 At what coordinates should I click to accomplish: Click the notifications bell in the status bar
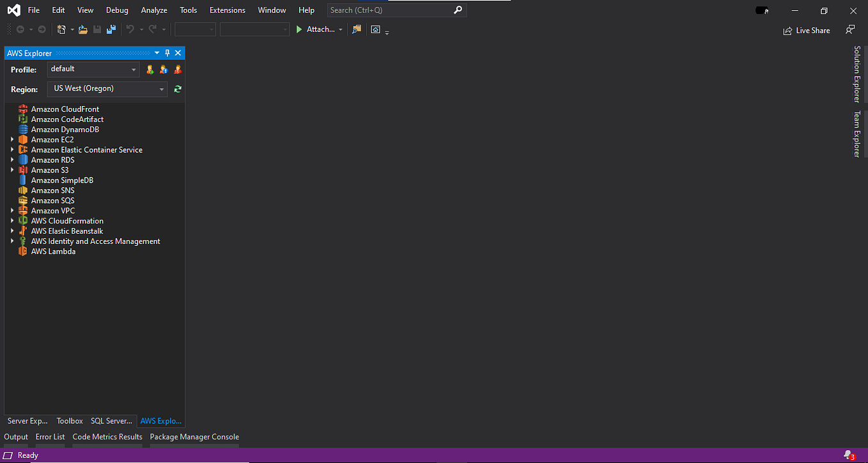coord(848,455)
